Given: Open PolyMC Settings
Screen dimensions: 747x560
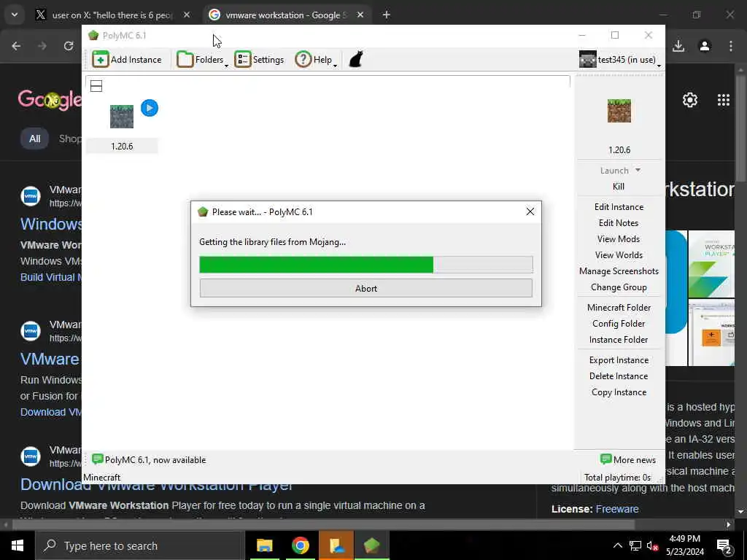Looking at the screenshot, I should [259, 60].
